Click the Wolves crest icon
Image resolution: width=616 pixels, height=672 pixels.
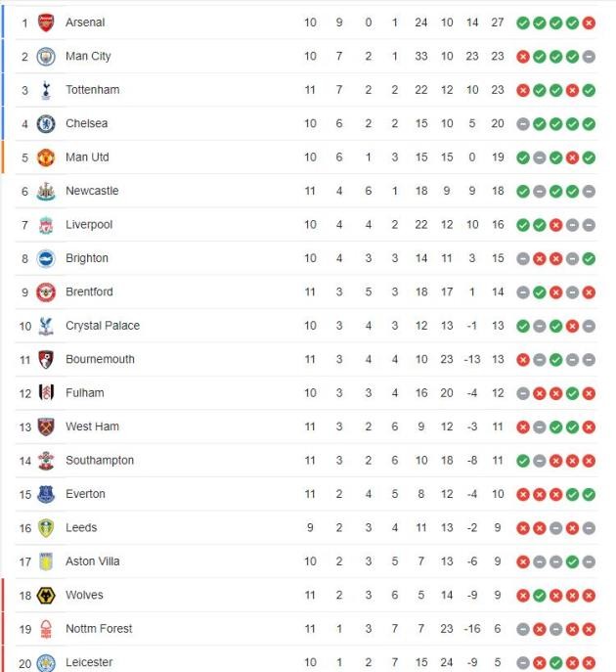(x=46, y=596)
